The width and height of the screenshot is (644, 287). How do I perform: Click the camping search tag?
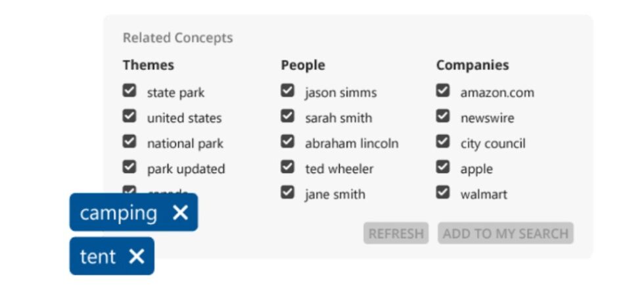[x=118, y=213]
